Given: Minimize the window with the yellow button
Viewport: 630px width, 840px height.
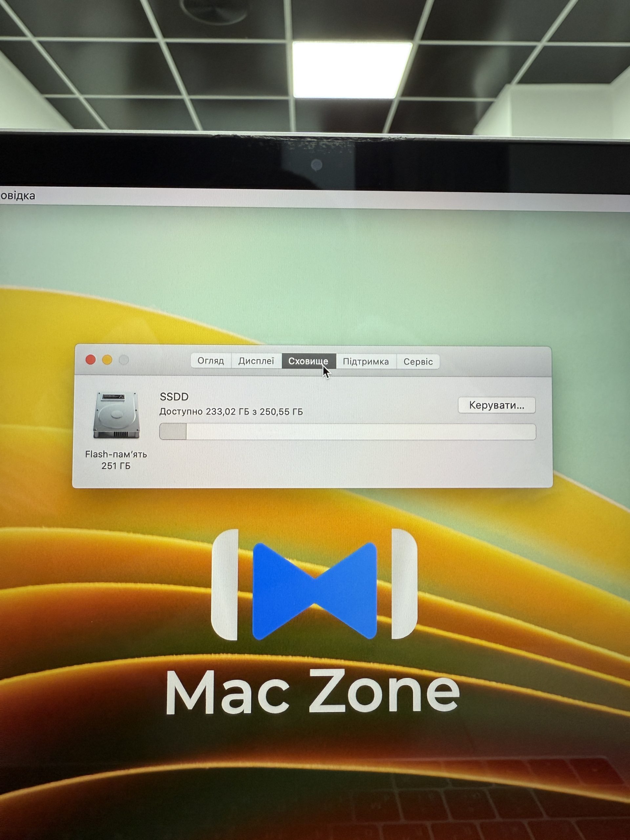Looking at the screenshot, I should pos(107,360).
